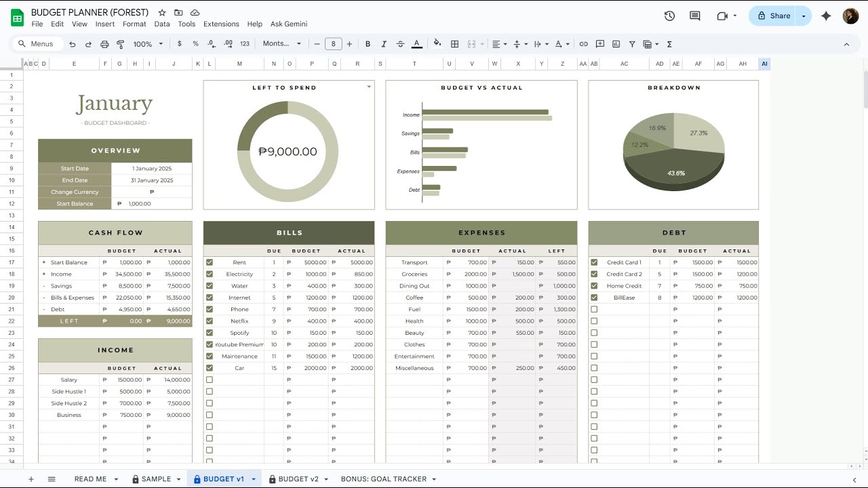Viewport: 868px width, 488px height.
Task: Open the text color picker
Action: (x=417, y=44)
